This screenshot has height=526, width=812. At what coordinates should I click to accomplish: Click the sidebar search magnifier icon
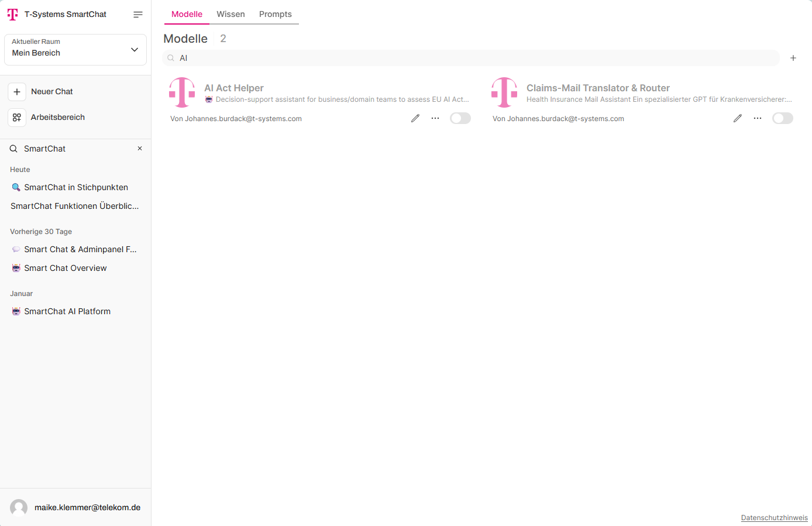pyautogui.click(x=13, y=149)
